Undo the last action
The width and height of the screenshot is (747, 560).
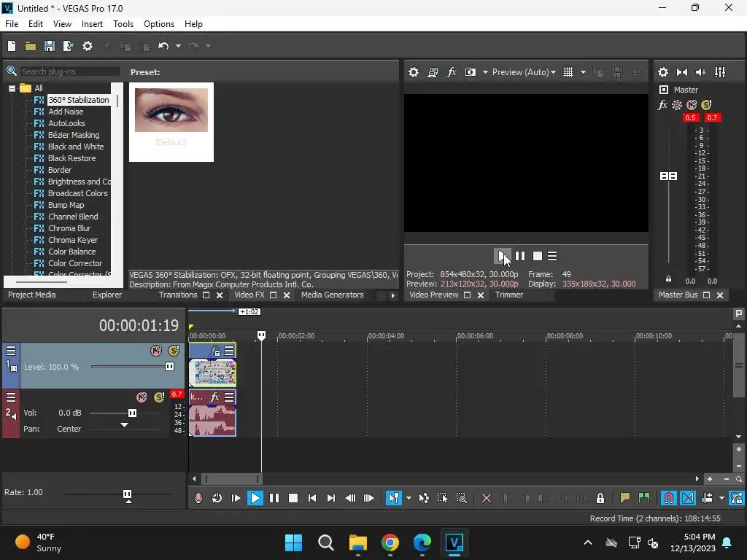[x=163, y=46]
